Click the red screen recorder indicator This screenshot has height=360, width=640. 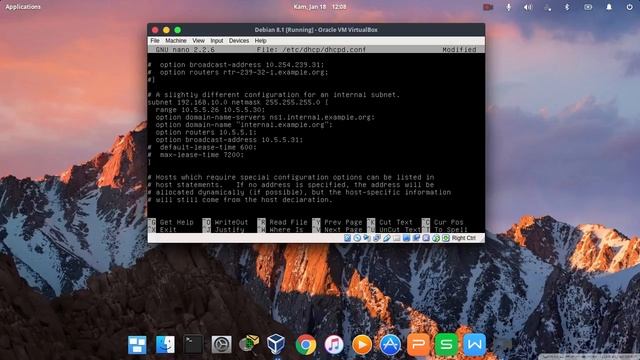point(488,7)
